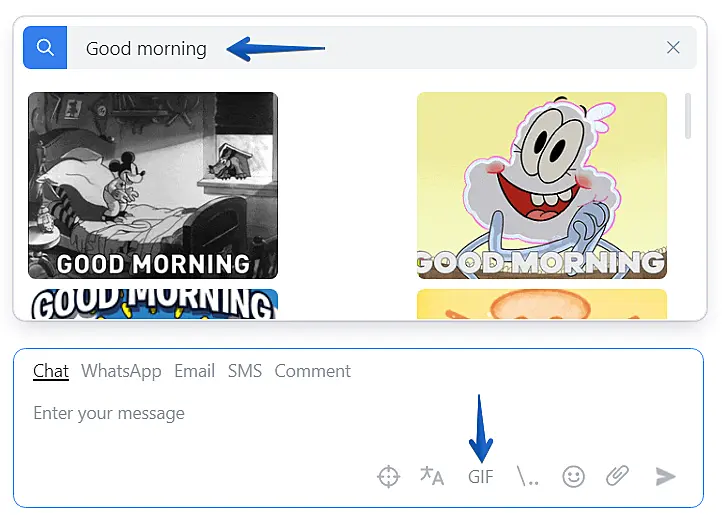This screenshot has height=515, width=725.
Task: Click the GIF panel scrollbar
Action: point(688,116)
